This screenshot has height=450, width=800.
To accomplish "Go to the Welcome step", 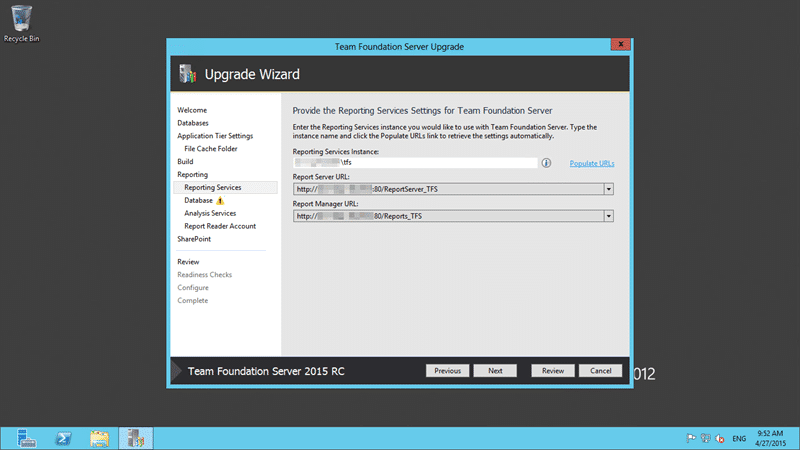I will [x=192, y=110].
